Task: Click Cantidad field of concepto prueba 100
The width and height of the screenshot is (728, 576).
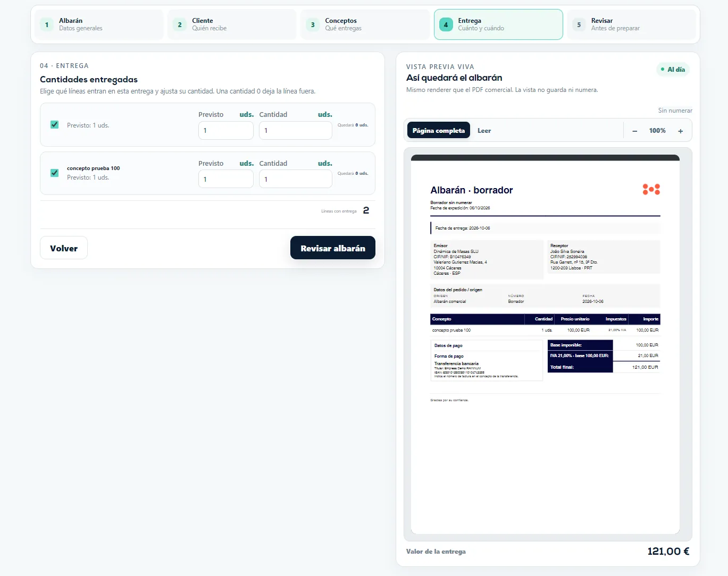Action: [x=296, y=179]
